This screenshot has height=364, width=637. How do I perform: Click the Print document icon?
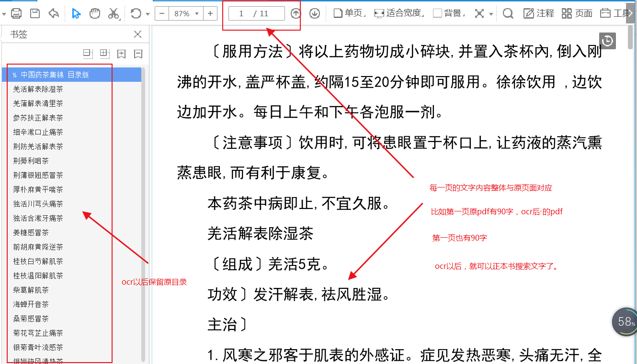click(16, 13)
